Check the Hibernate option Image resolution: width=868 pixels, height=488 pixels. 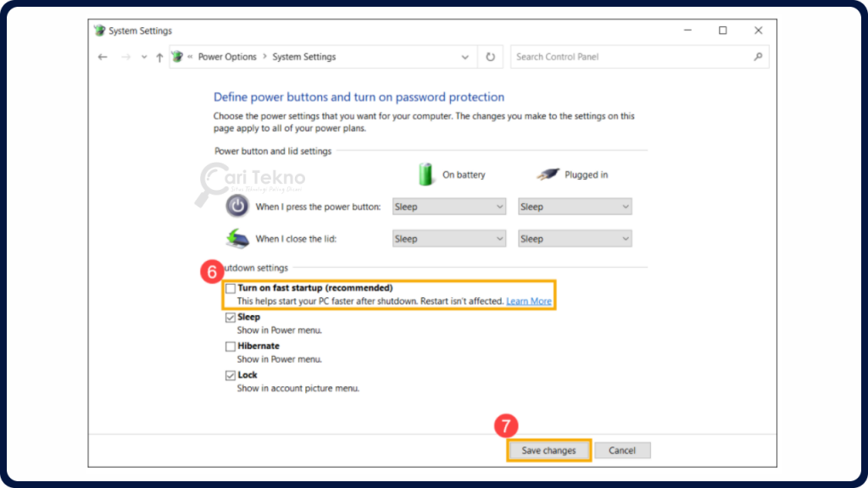(x=230, y=346)
